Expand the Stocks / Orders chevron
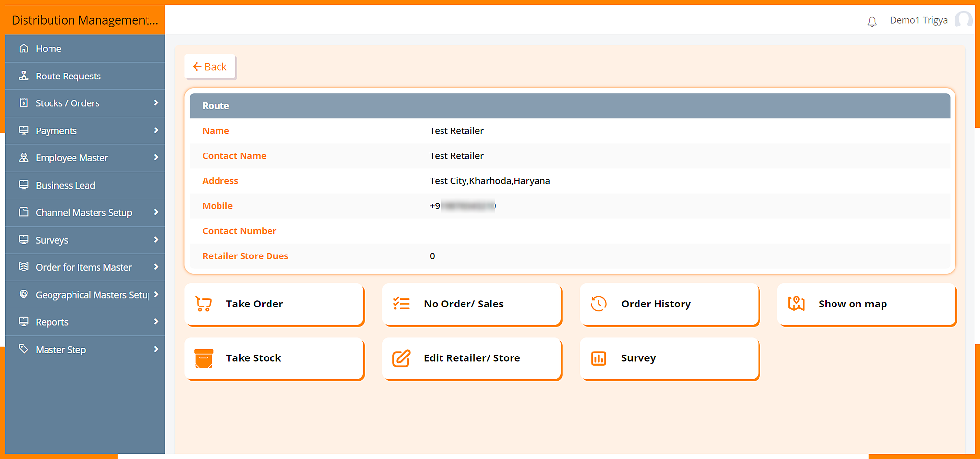980x459 pixels. tap(156, 103)
